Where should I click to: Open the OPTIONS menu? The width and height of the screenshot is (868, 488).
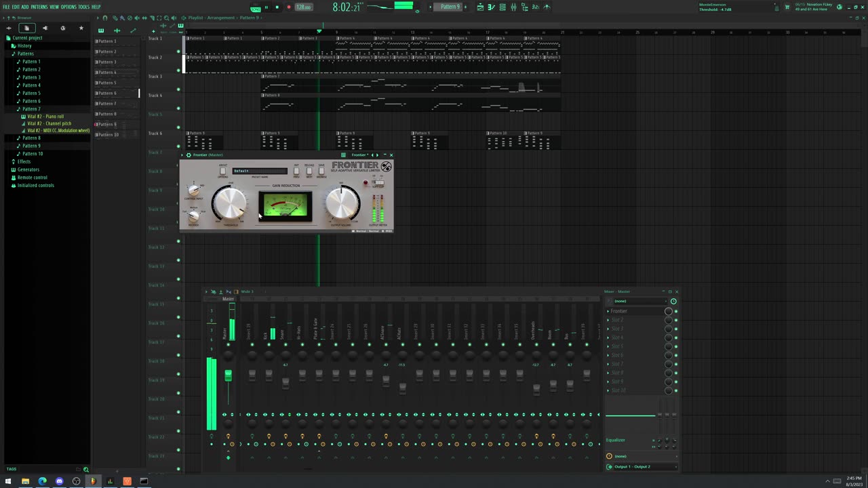pos(68,7)
